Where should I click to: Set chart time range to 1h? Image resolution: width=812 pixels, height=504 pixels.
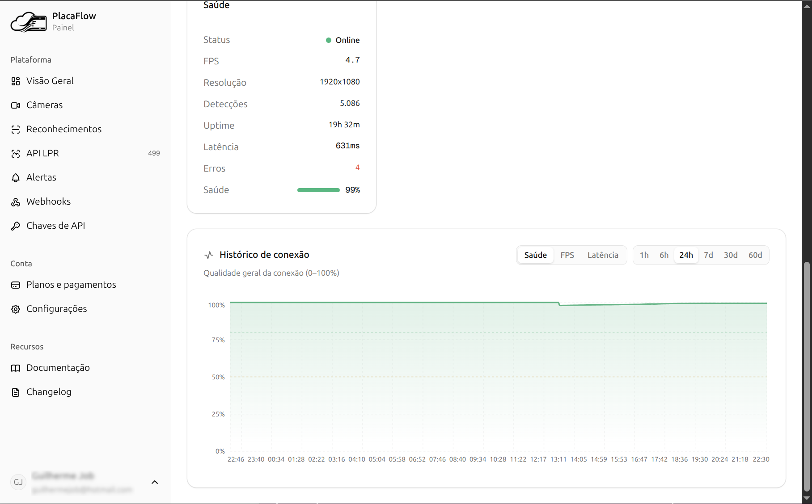pos(644,255)
